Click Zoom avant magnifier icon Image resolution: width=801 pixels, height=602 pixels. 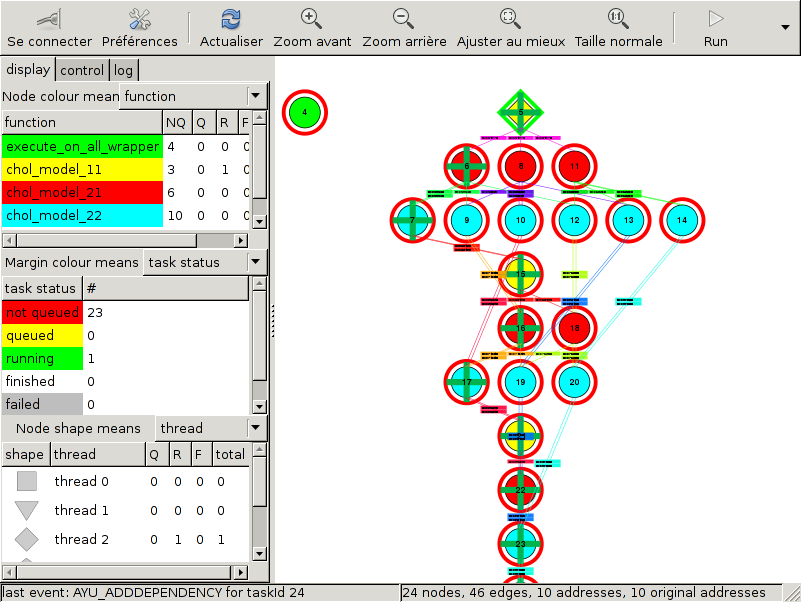(x=312, y=18)
